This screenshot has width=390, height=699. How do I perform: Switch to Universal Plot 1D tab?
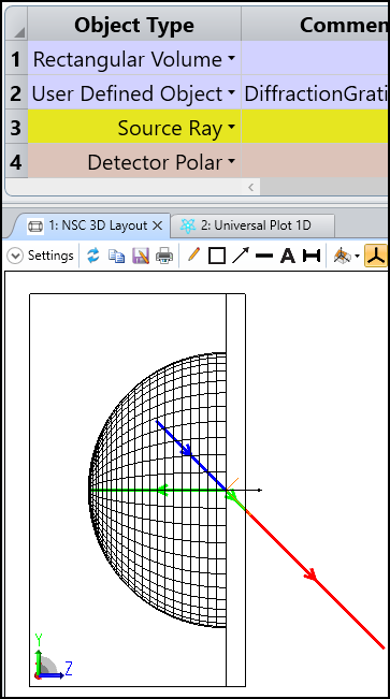(252, 226)
